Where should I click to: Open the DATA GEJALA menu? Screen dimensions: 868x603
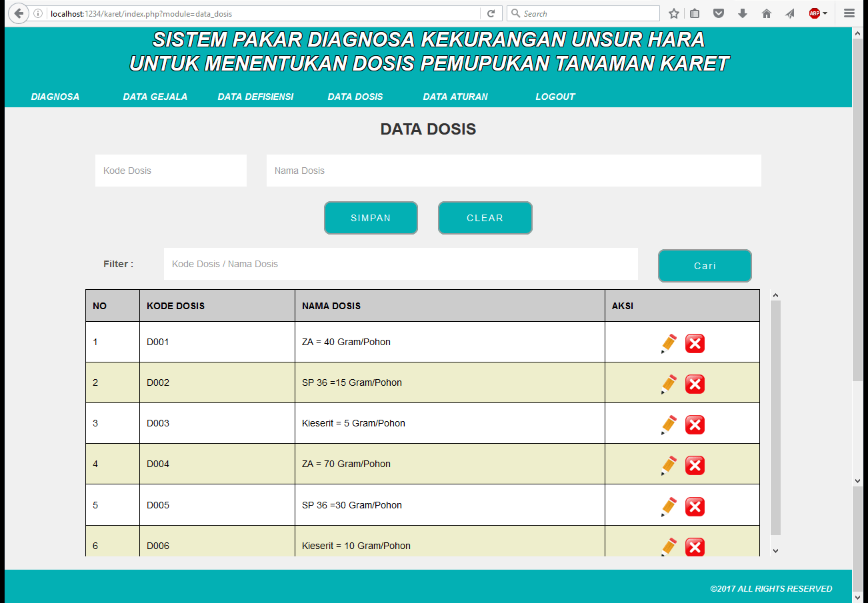click(155, 97)
